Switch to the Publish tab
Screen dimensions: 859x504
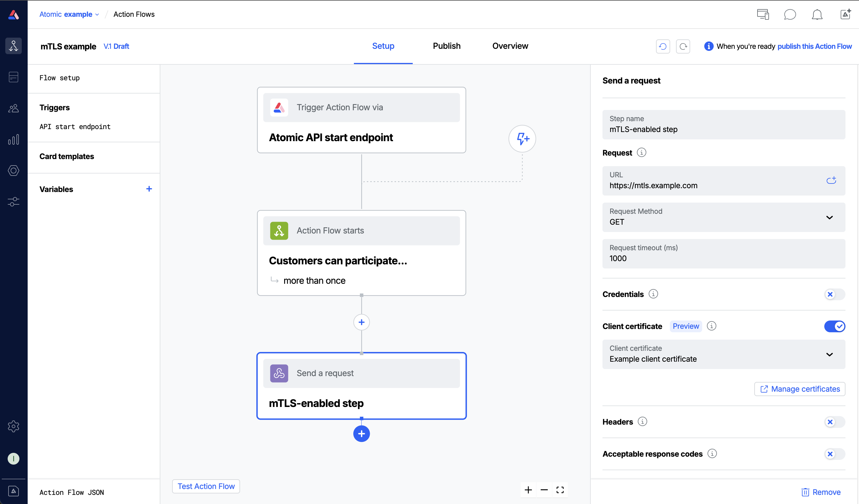coord(447,46)
